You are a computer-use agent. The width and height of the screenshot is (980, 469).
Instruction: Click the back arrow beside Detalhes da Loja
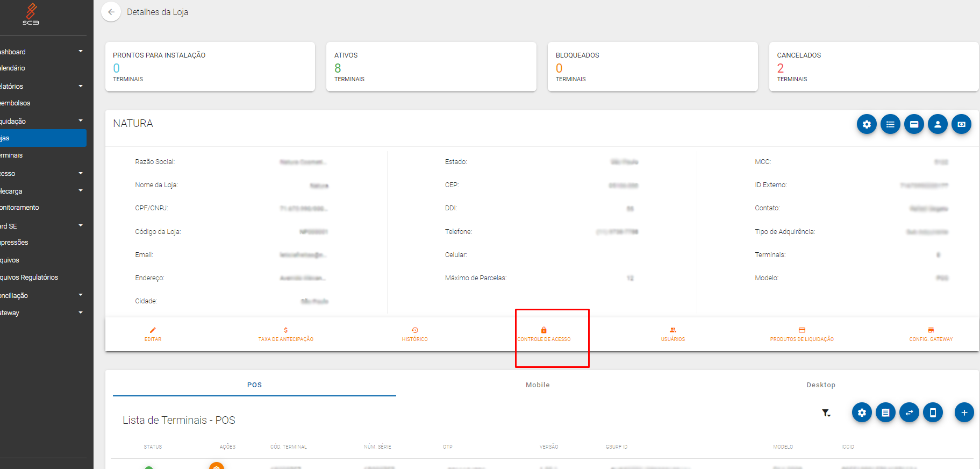(111, 12)
